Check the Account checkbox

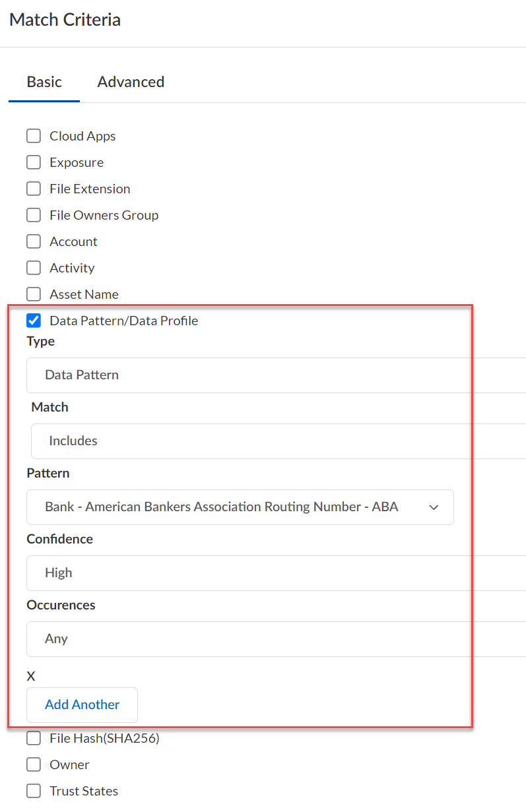(x=34, y=241)
